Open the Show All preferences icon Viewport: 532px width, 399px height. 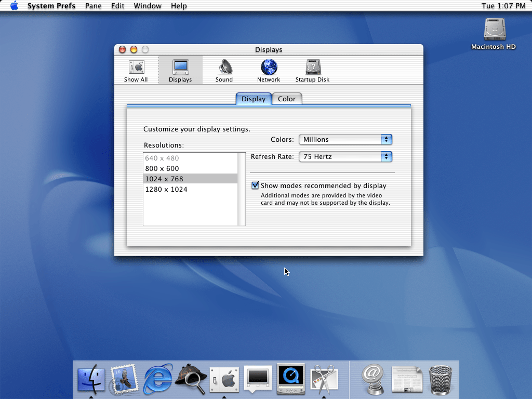136,71
